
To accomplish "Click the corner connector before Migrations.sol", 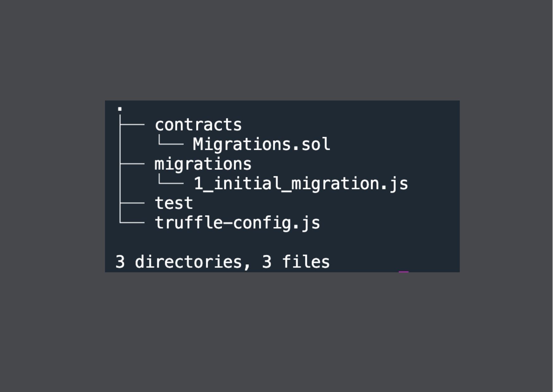I will pos(171,143).
